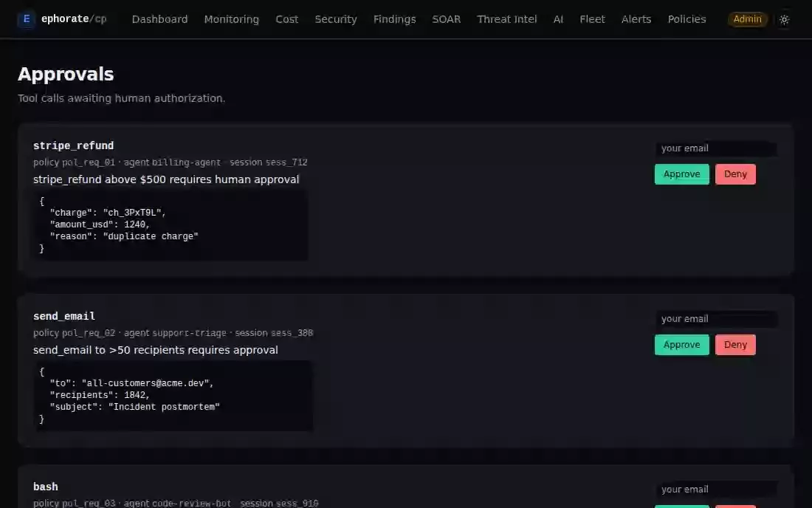Click "stripe_refund above $500 requires human approval"

[166, 179]
